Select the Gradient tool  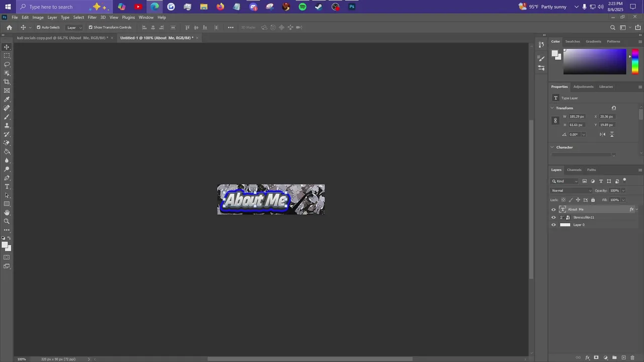(x=7, y=151)
